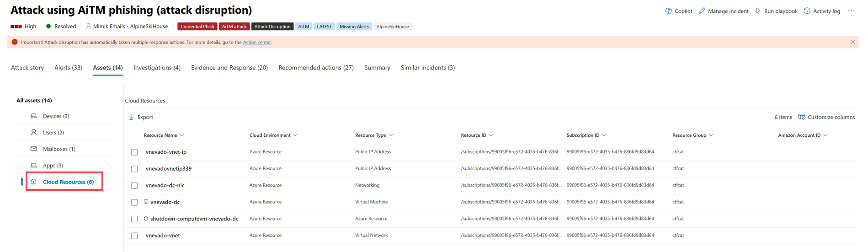This screenshot has height=252, width=868.
Task: Open the shutdown-computevm-vnevado-dc resource
Action: [x=194, y=219]
